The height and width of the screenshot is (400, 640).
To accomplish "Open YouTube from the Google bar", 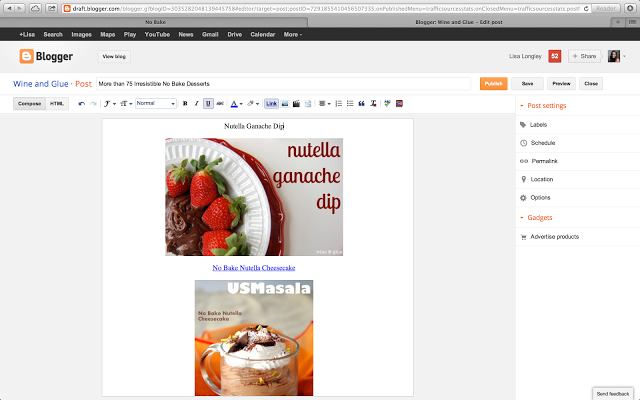I will pos(157,35).
